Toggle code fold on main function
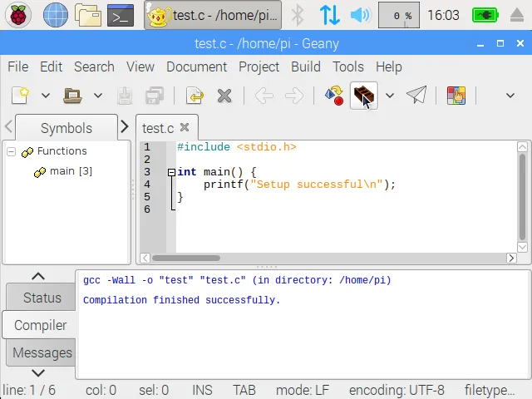This screenshot has height=399, width=532. 172,172
